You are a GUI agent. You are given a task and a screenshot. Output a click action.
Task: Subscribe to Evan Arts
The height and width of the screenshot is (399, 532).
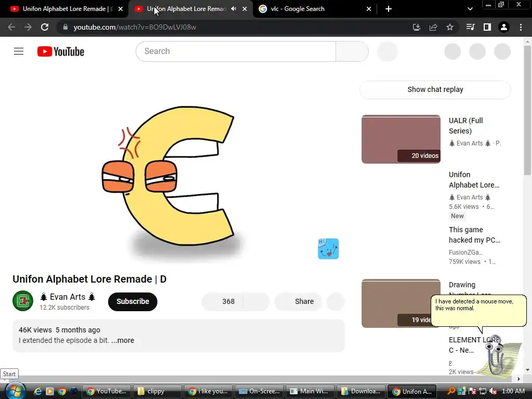point(132,302)
